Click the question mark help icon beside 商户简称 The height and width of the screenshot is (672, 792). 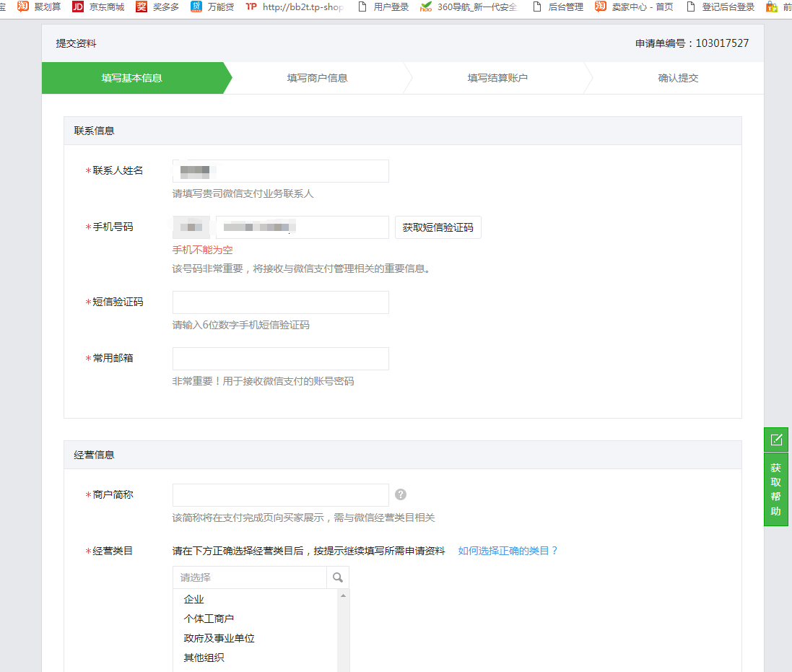(401, 494)
